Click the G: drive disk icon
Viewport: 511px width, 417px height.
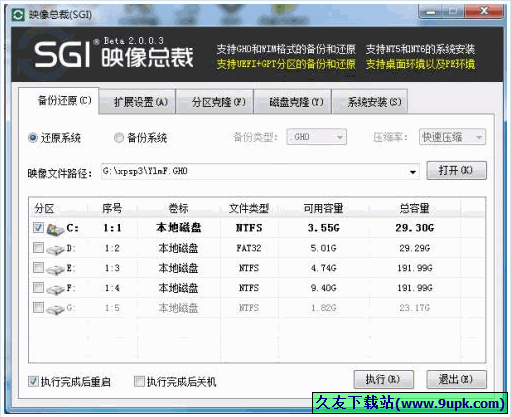pos(55,309)
